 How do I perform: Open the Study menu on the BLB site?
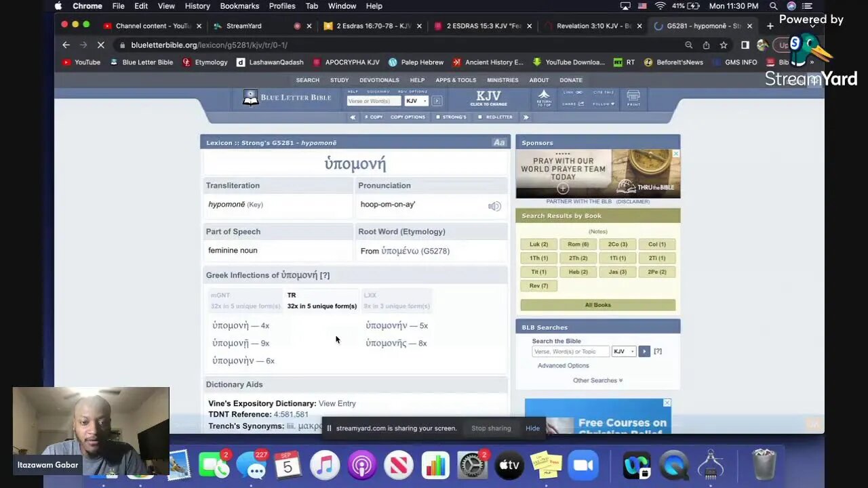(x=339, y=80)
